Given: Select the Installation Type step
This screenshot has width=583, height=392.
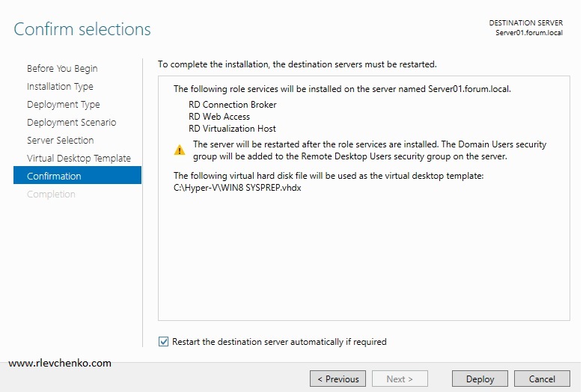Looking at the screenshot, I should pyautogui.click(x=60, y=87).
